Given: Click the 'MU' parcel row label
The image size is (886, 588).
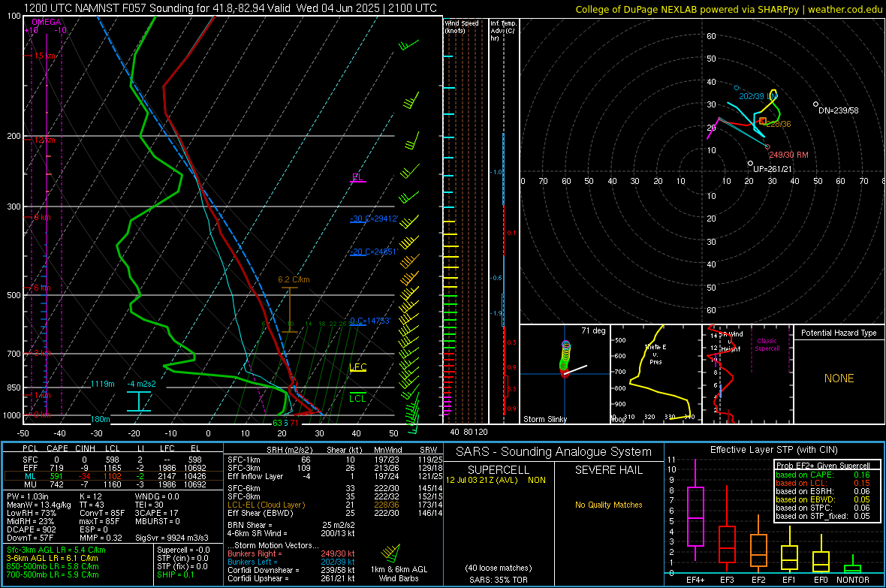Looking at the screenshot, I should point(30,484).
